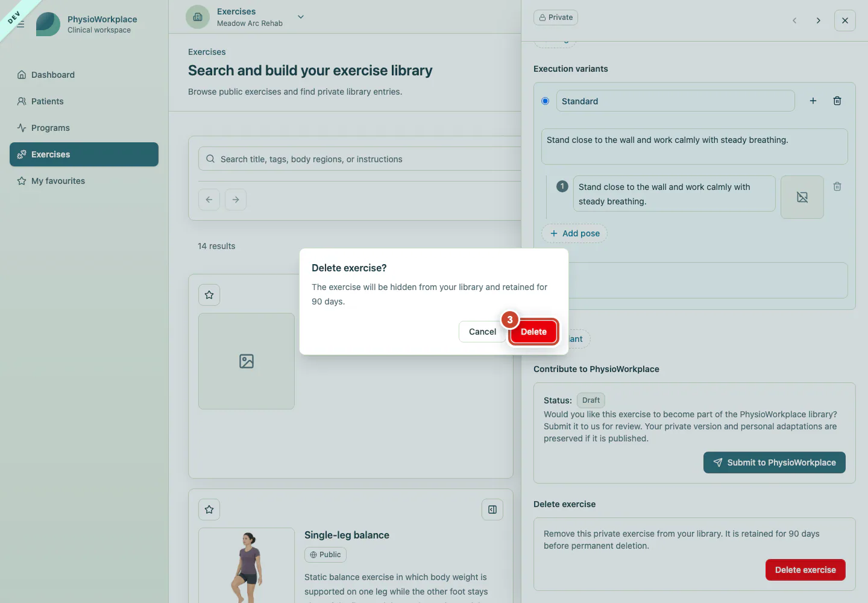Edit the variant description text area
The height and width of the screenshot is (603, 868).
pos(694,147)
